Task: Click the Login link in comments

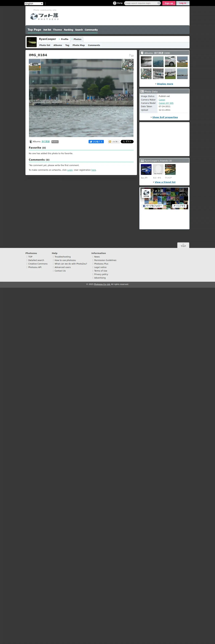Action: pyautogui.click(x=70, y=170)
